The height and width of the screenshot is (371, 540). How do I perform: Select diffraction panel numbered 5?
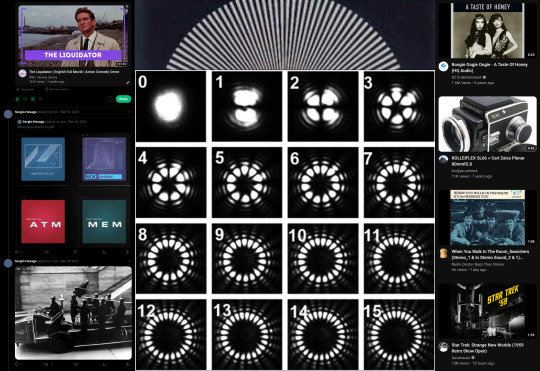247,183
